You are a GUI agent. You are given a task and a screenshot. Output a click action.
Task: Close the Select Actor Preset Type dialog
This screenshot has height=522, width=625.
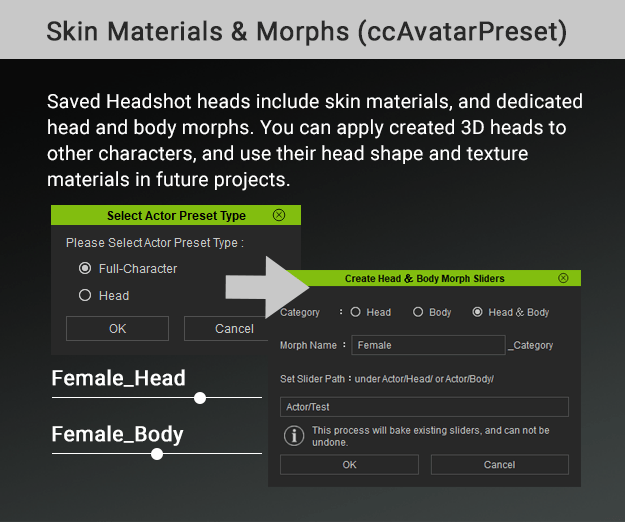click(x=279, y=215)
